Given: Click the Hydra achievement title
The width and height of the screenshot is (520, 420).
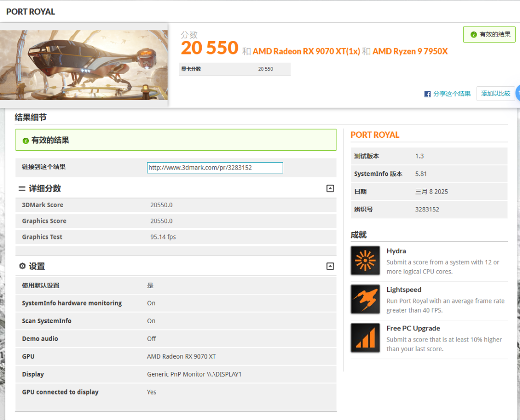Looking at the screenshot, I should (x=396, y=251).
